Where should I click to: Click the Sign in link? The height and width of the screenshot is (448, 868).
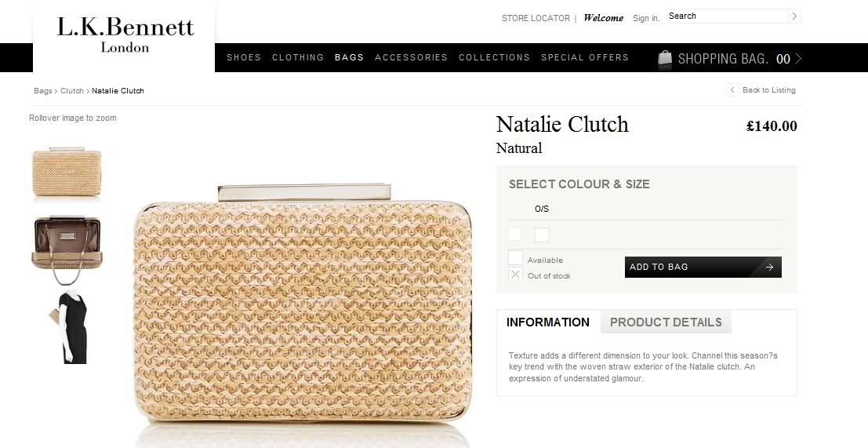coord(646,18)
